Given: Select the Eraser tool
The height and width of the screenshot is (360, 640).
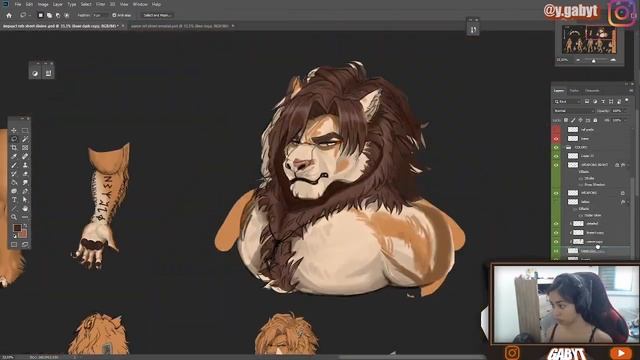Looking at the screenshot, I should [25, 173].
